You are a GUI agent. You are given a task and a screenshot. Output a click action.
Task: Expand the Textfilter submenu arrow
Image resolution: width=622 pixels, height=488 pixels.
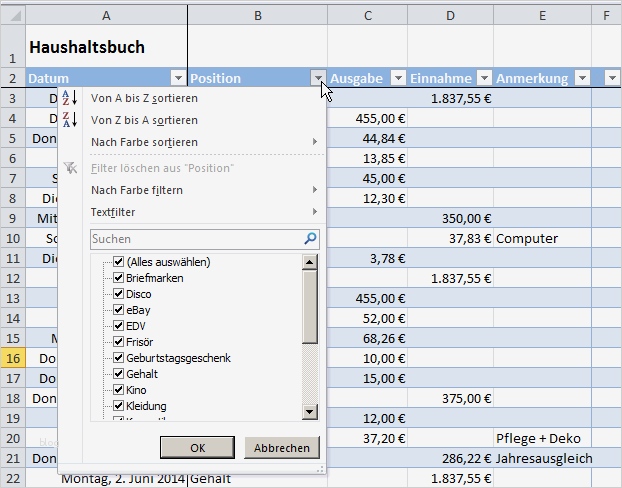coord(315,211)
